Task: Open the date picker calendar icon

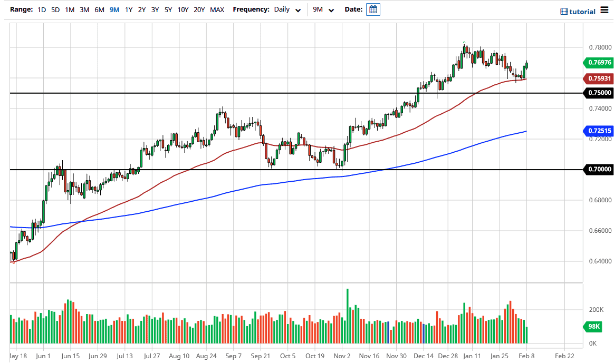Action: [x=373, y=9]
